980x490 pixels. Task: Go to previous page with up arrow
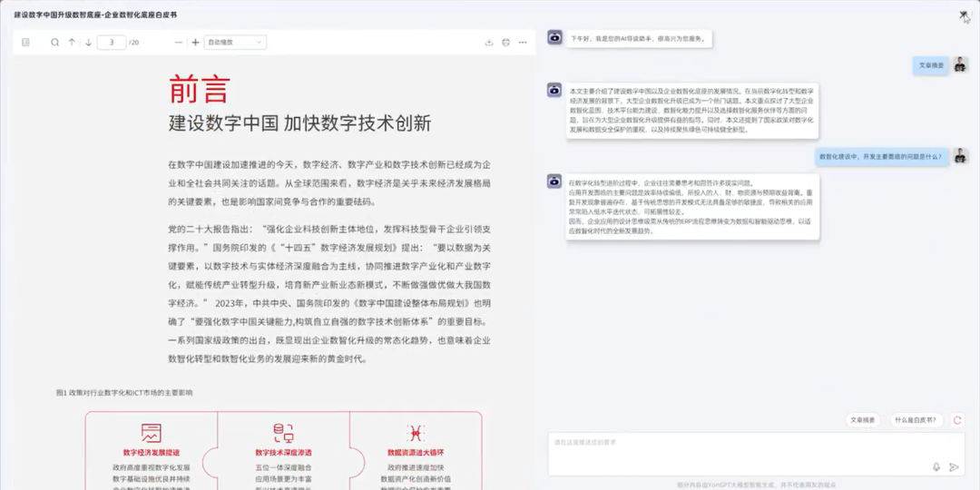point(72,43)
